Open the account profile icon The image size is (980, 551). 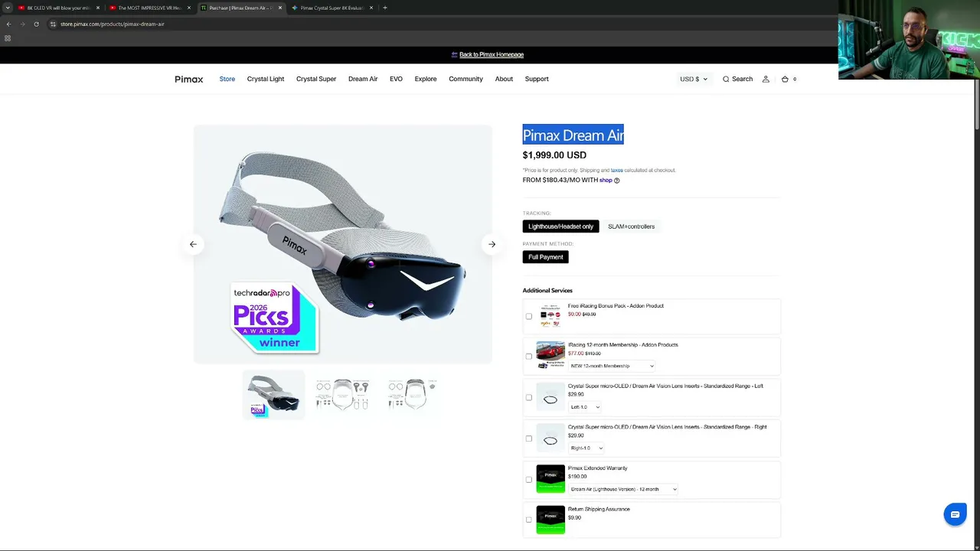tap(766, 79)
